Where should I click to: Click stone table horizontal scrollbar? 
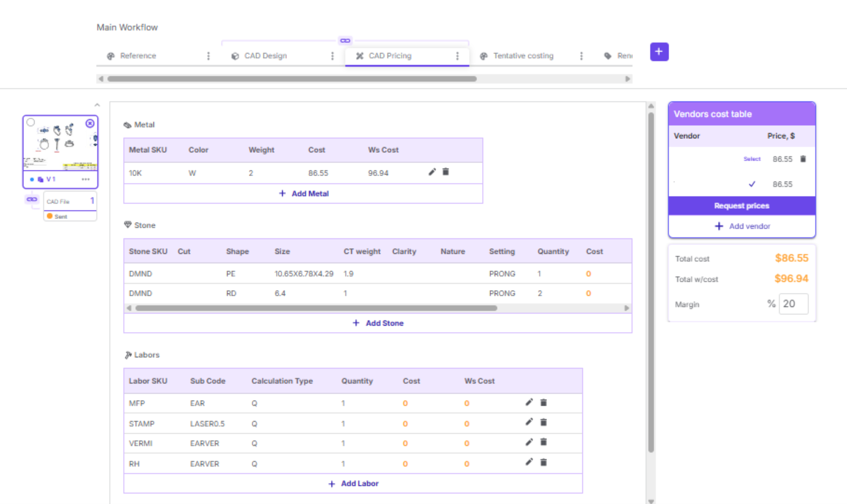point(316,308)
